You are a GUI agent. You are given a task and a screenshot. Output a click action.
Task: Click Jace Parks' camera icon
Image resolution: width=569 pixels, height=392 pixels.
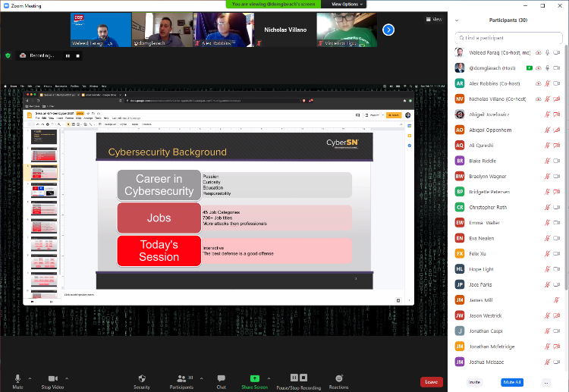[x=557, y=284]
